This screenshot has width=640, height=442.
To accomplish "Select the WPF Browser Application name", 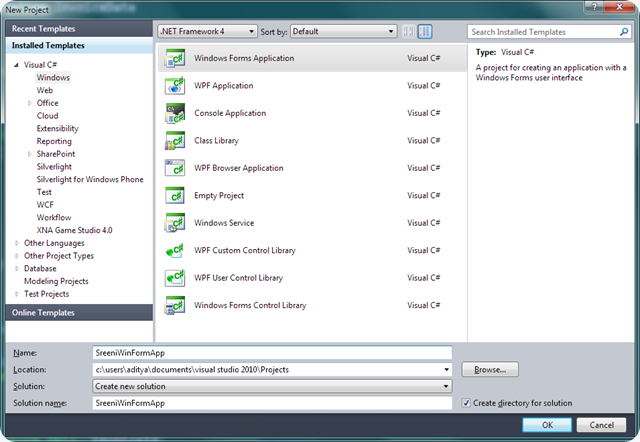I will point(239,168).
